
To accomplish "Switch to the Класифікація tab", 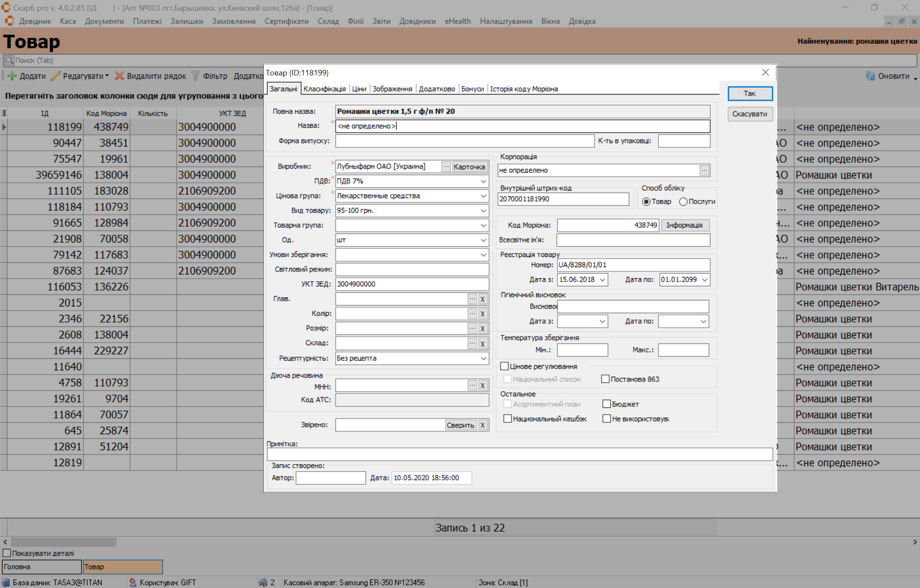I will click(x=324, y=89).
